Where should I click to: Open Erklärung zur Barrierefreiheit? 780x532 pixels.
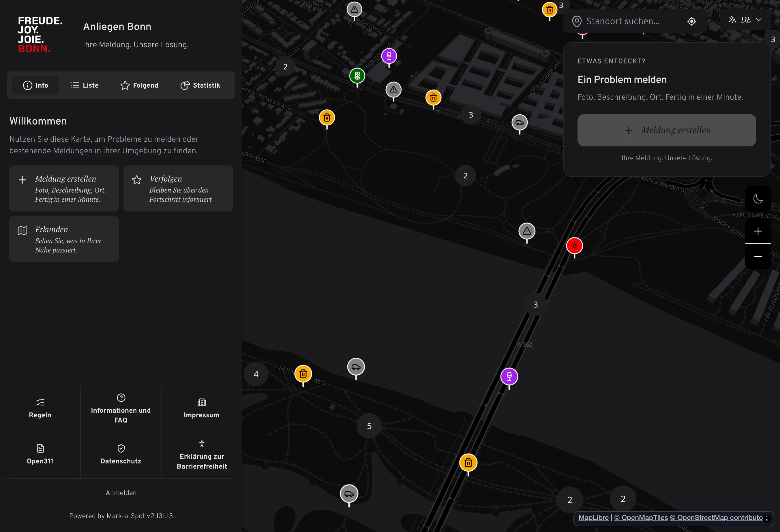click(201, 455)
